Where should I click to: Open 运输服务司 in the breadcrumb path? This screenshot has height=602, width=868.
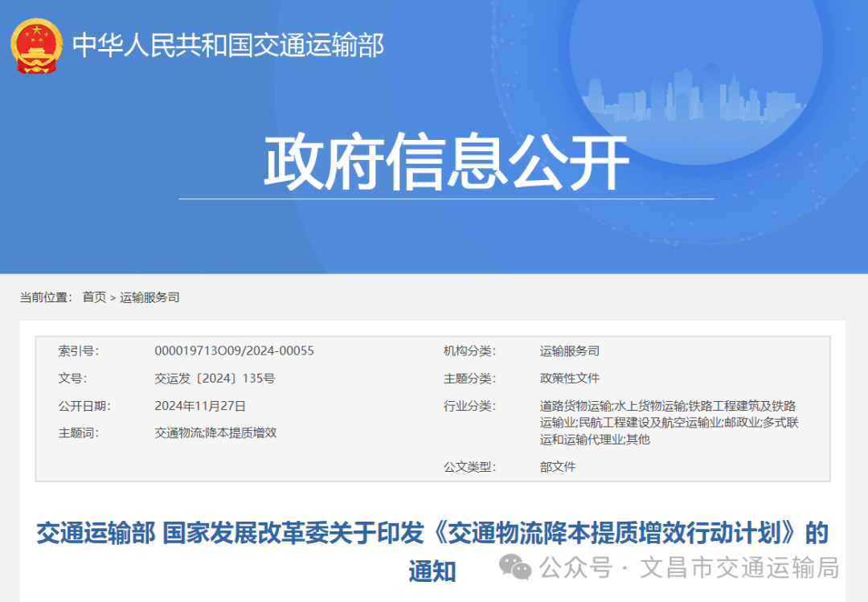click(x=149, y=297)
